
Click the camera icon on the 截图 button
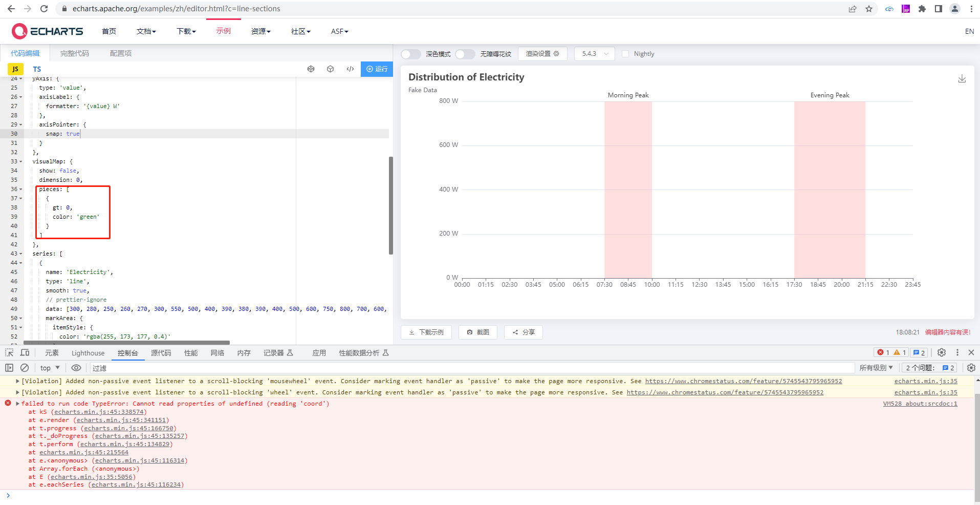pyautogui.click(x=471, y=332)
